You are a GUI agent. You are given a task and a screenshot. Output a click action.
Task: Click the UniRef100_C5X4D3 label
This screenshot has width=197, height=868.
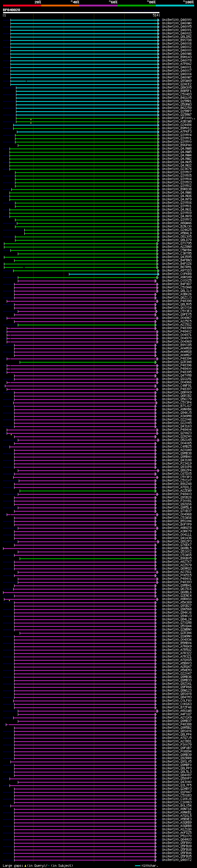(177, 94)
